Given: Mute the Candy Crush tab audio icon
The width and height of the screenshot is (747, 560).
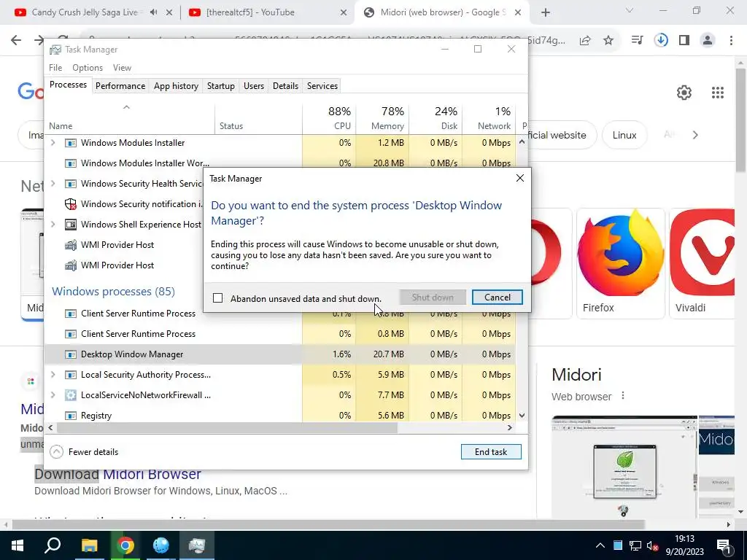Looking at the screenshot, I should (x=153, y=12).
